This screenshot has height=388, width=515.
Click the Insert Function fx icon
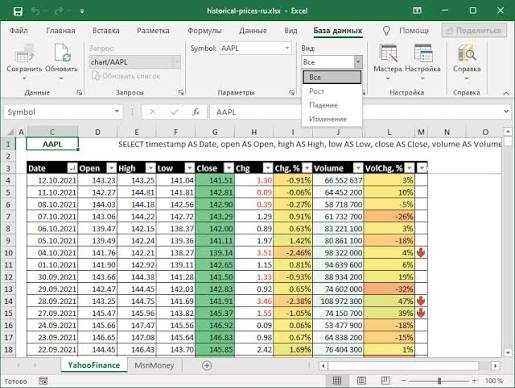coord(196,112)
